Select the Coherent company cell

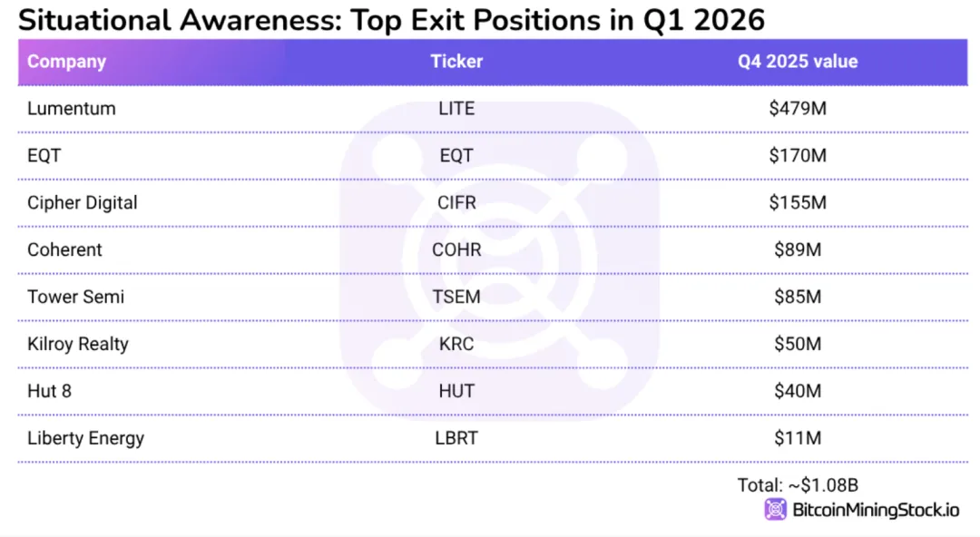click(64, 249)
